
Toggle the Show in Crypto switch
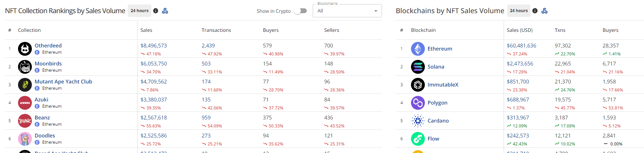pyautogui.click(x=301, y=11)
